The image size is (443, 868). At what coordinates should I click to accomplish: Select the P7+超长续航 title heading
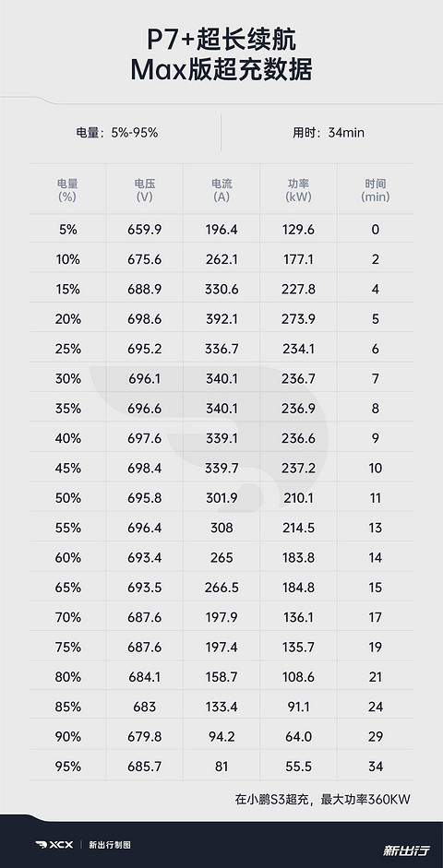(x=221, y=41)
